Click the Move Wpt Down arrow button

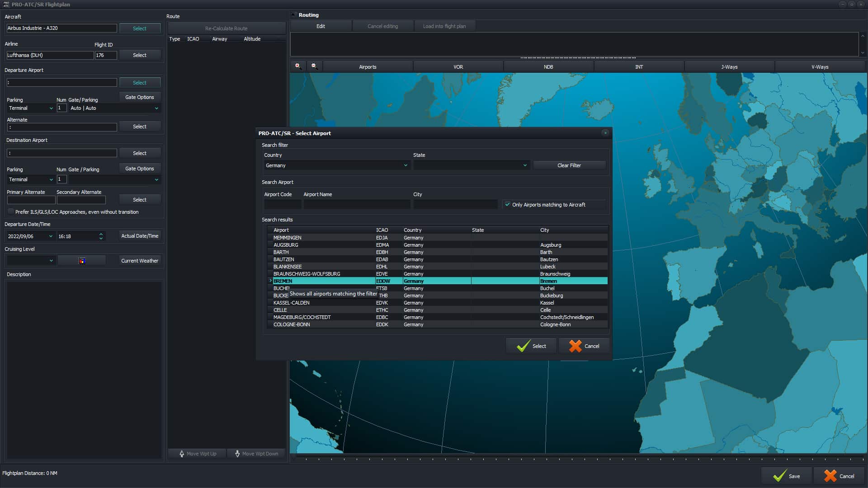coord(256,454)
